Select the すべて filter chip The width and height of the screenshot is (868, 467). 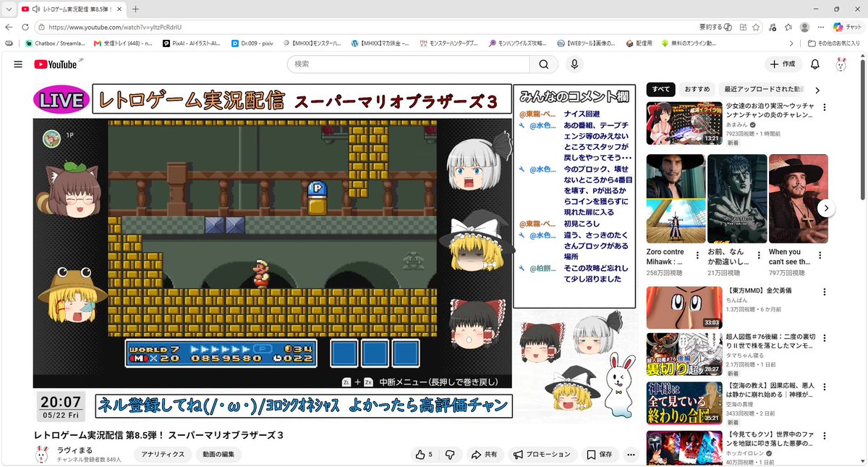[x=661, y=90]
